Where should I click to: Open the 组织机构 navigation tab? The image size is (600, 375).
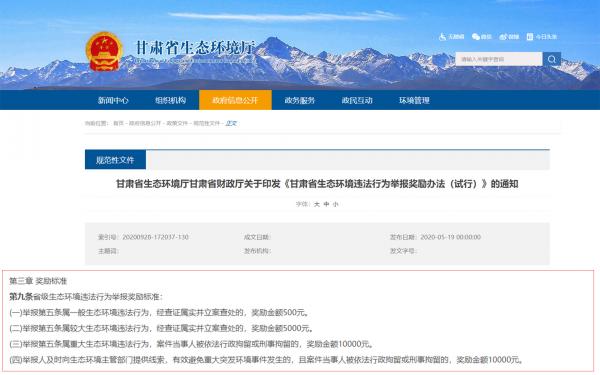pyautogui.click(x=170, y=100)
